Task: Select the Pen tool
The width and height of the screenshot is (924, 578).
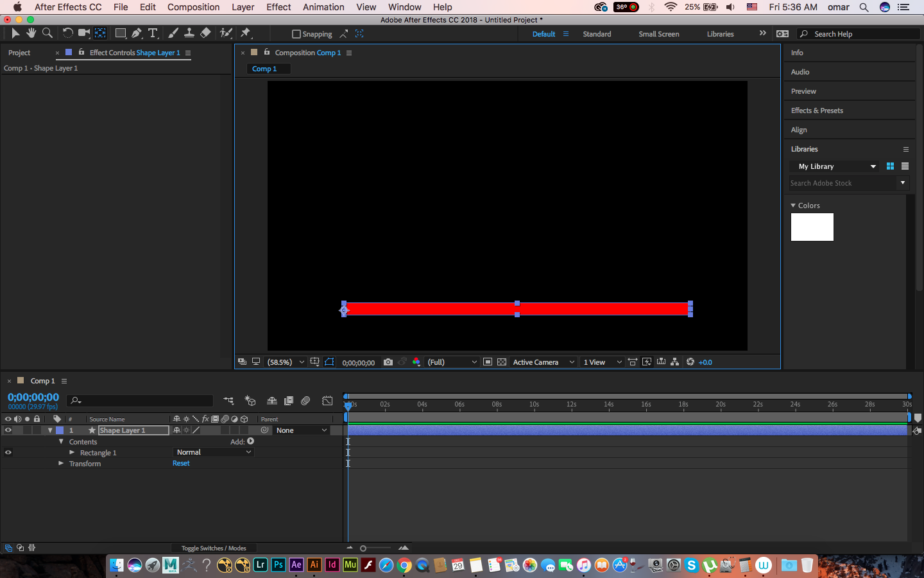Action: (137, 33)
